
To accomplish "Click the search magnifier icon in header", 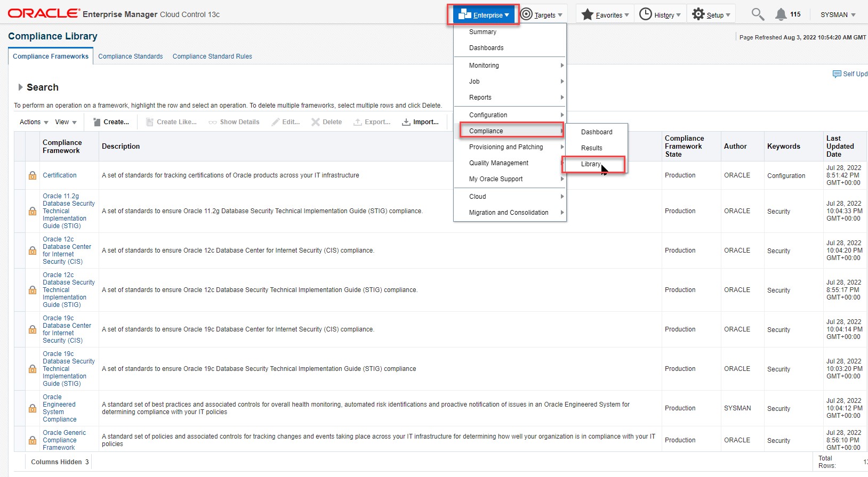I will point(758,14).
